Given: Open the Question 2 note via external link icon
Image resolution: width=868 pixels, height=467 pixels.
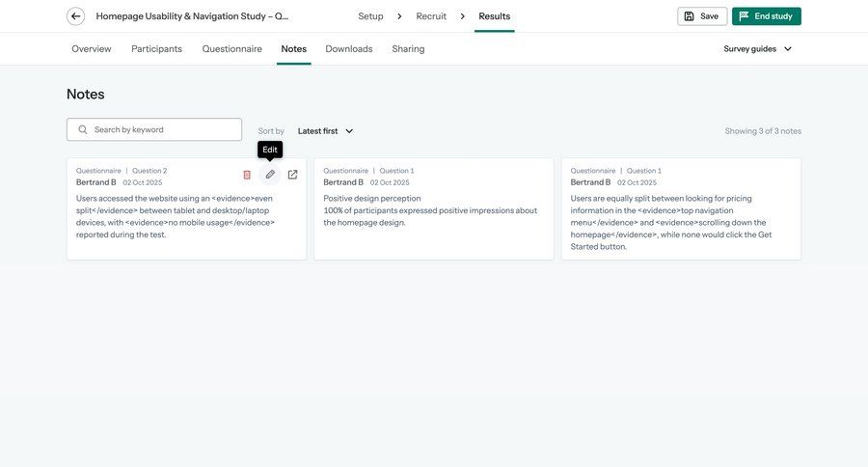Looking at the screenshot, I should [293, 175].
